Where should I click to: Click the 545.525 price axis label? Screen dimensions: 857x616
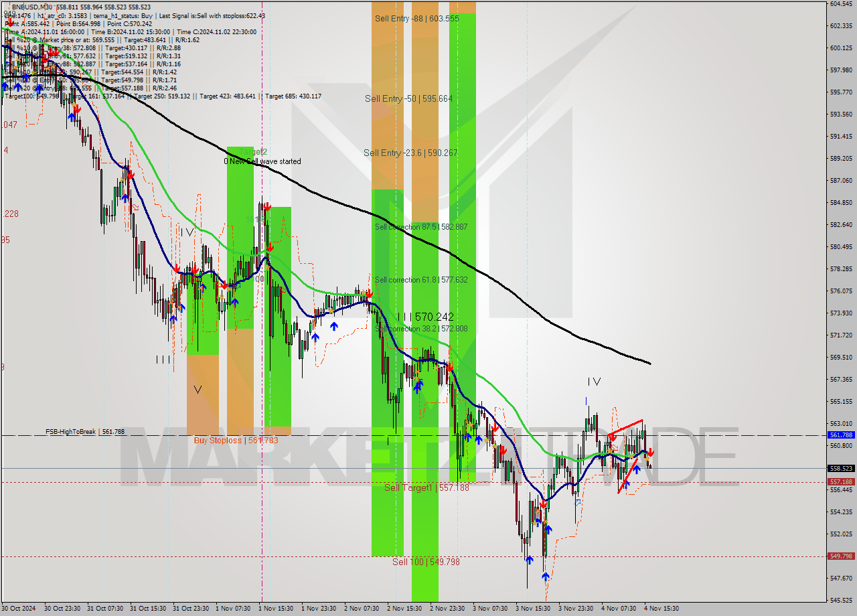(x=841, y=600)
